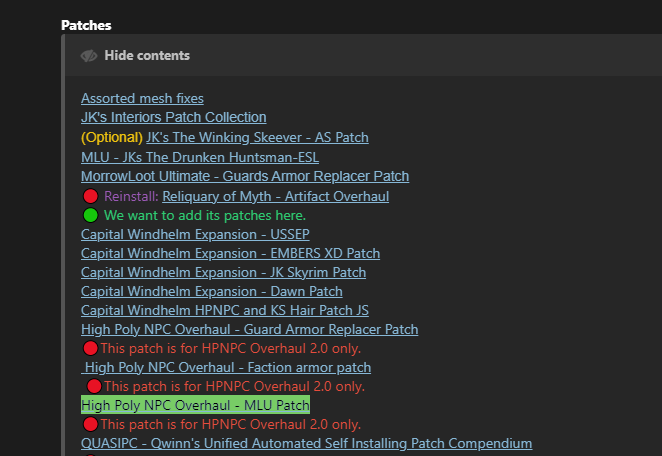Open High Poly NPC Overhaul Guard Armor Replacer Patch
This screenshot has height=456, width=662.
[250, 329]
